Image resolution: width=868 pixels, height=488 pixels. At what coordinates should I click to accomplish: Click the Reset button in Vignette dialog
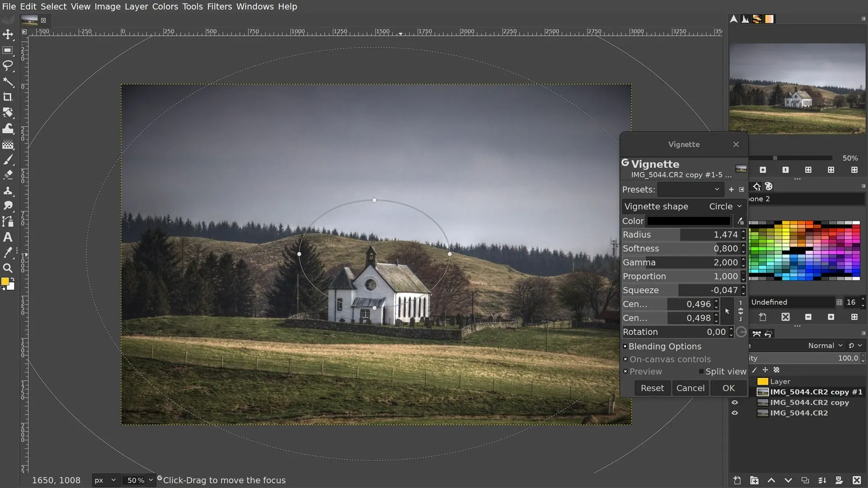pyautogui.click(x=652, y=388)
